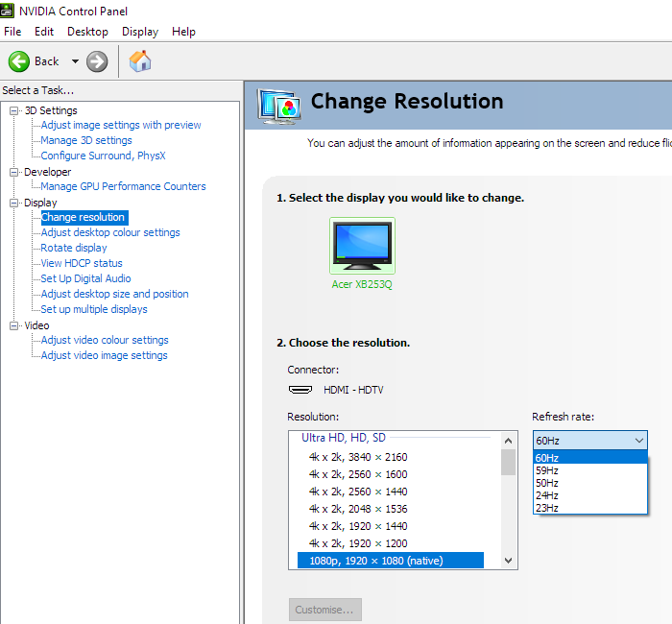Open Adjust desktop colour settings
The image size is (672, 624).
pyautogui.click(x=110, y=232)
